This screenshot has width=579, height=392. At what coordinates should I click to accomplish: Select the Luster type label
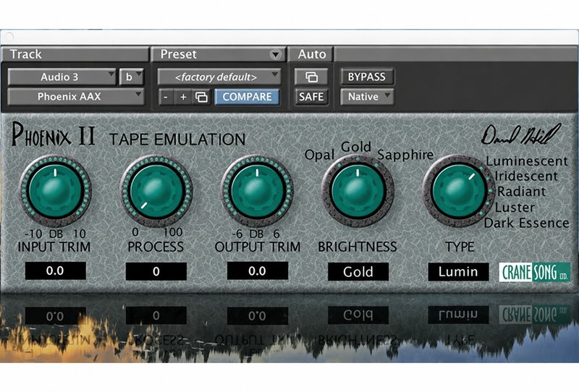[515, 208]
